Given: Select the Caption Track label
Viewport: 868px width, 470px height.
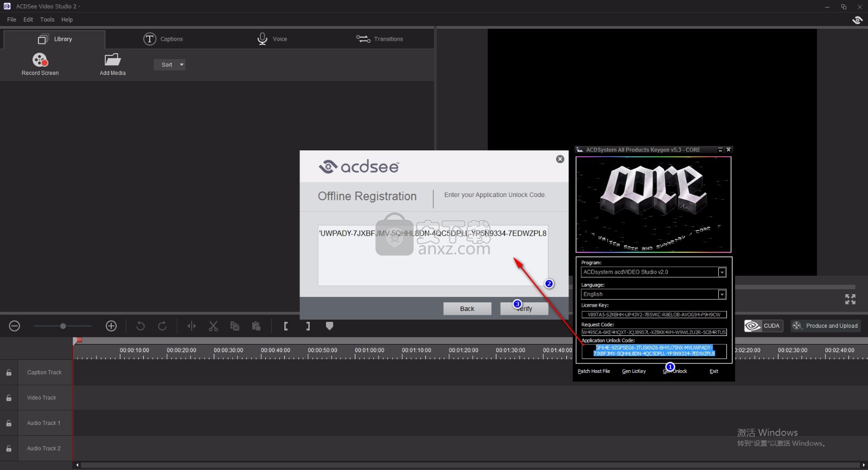Looking at the screenshot, I should point(44,372).
